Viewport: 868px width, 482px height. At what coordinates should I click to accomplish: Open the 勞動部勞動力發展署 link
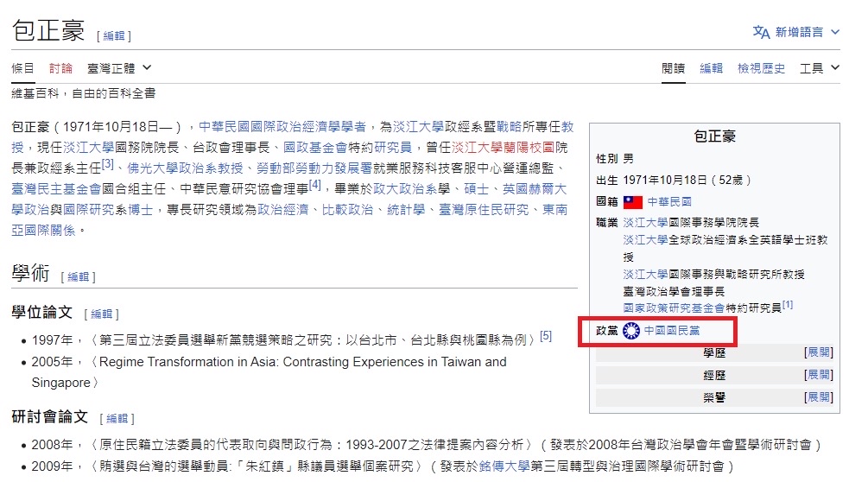314,168
